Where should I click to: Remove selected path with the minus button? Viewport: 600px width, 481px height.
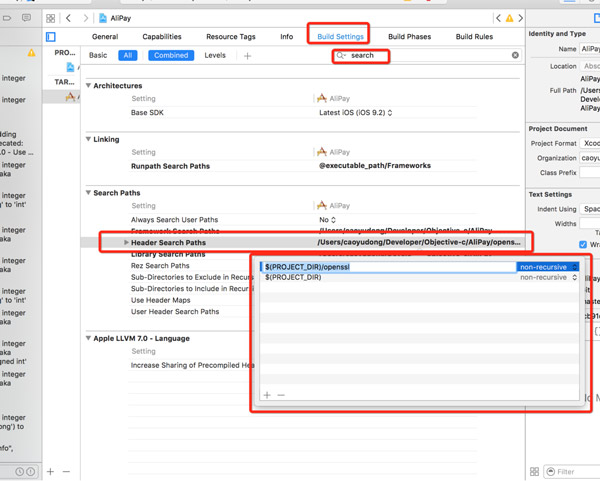[281, 395]
